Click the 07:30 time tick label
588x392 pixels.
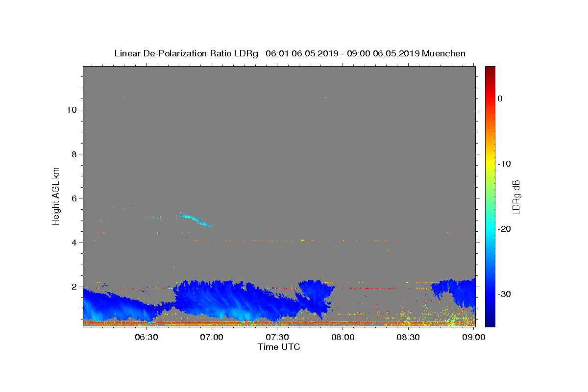click(x=277, y=338)
